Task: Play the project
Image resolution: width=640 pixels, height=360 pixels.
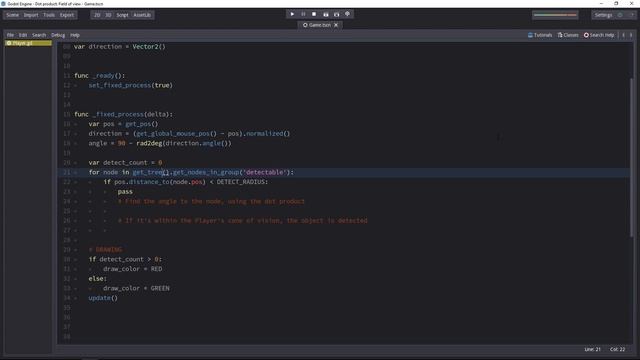Action: click(x=292, y=14)
